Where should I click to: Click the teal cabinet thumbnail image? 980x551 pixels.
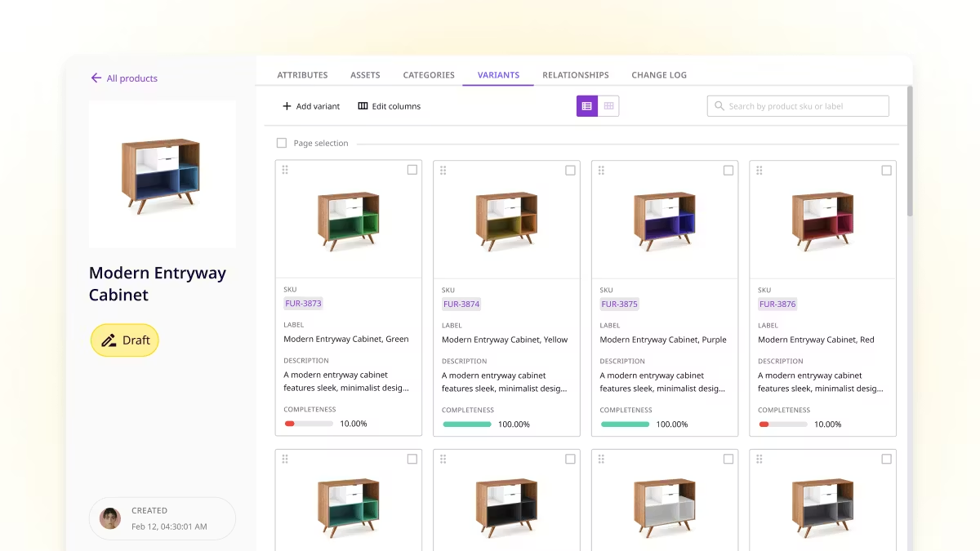click(x=349, y=508)
